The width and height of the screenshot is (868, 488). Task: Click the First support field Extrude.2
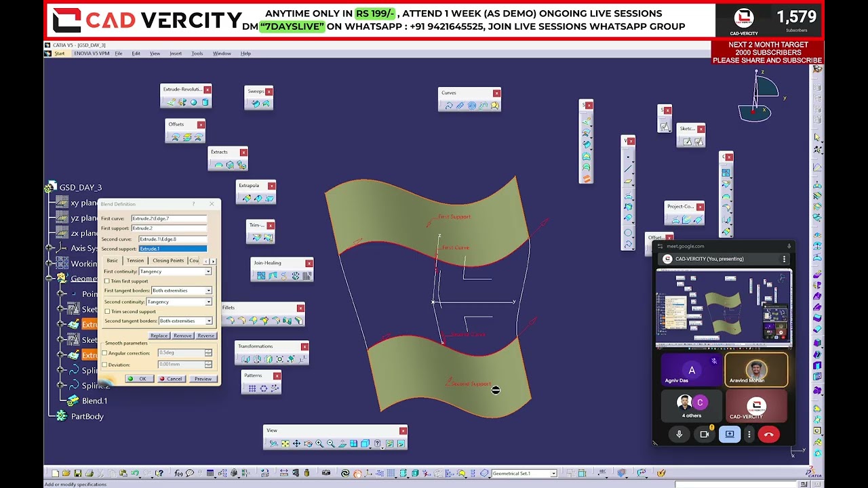pyautogui.click(x=169, y=228)
